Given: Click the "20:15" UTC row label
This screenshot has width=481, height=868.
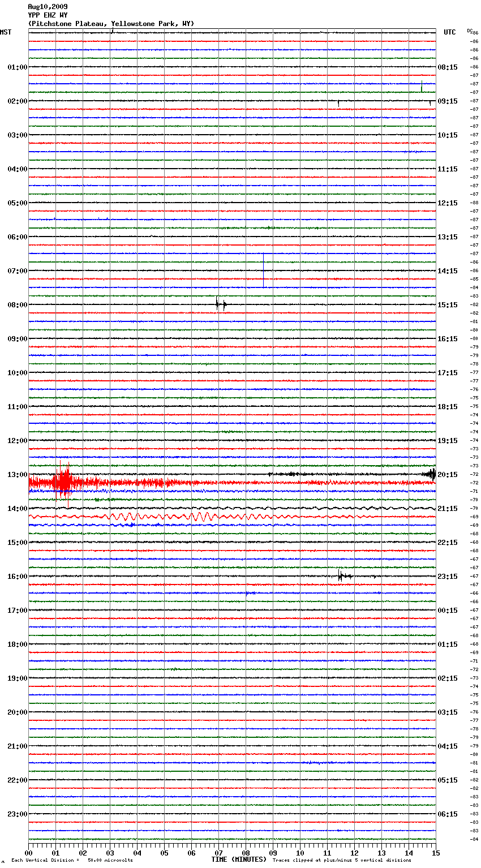Looking at the screenshot, I should coord(448,475).
